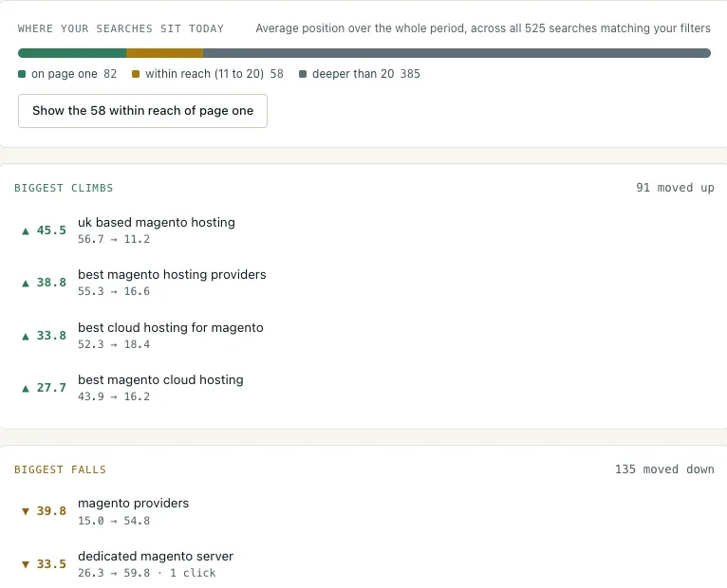Click the 39.8 fall value
The width and height of the screenshot is (727, 588).
coord(51,511)
